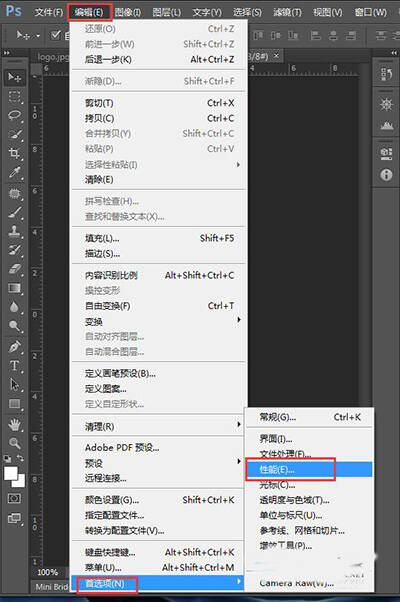The height and width of the screenshot is (602, 400).
Task: Open the Select menu
Action: 247,12
